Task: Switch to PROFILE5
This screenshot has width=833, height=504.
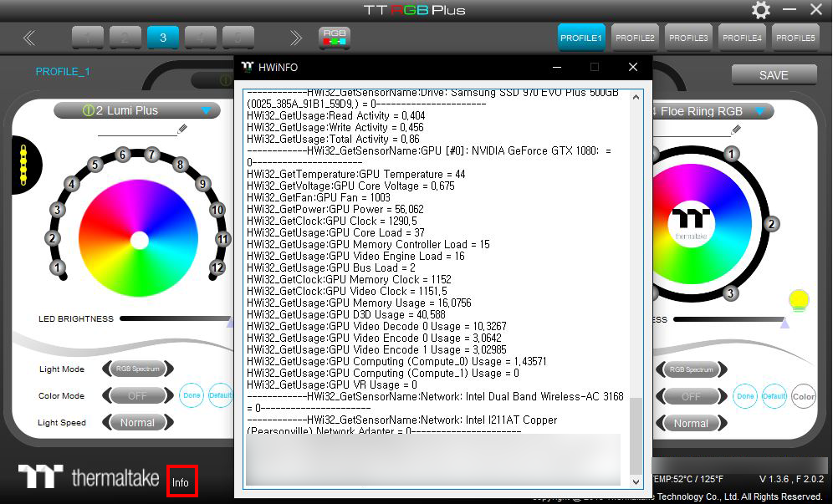Action: [x=795, y=38]
